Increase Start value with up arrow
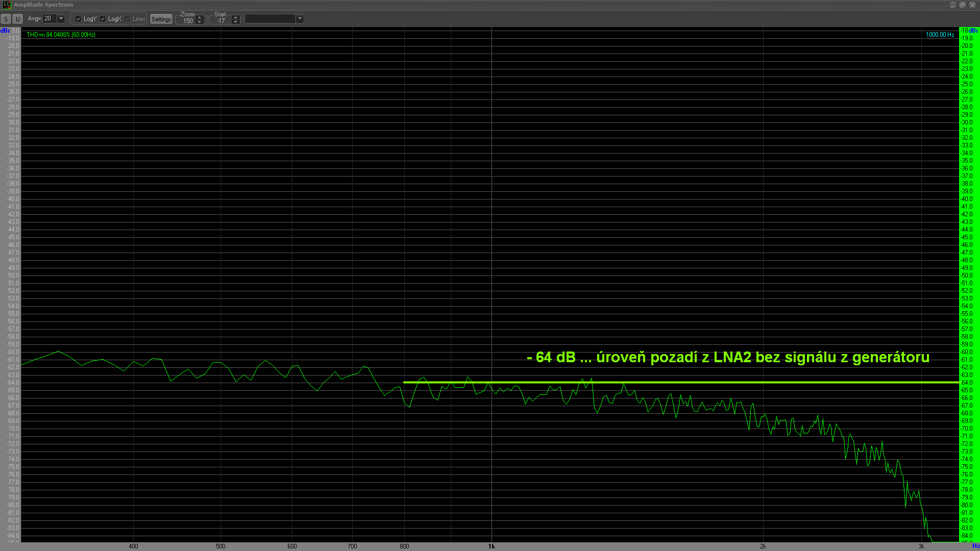Image resolution: width=980 pixels, height=551 pixels. pyautogui.click(x=235, y=17)
